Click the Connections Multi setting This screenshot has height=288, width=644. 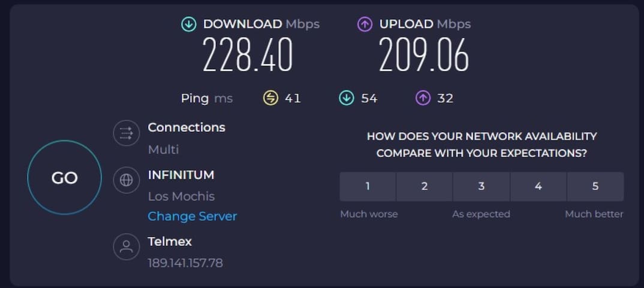click(163, 149)
